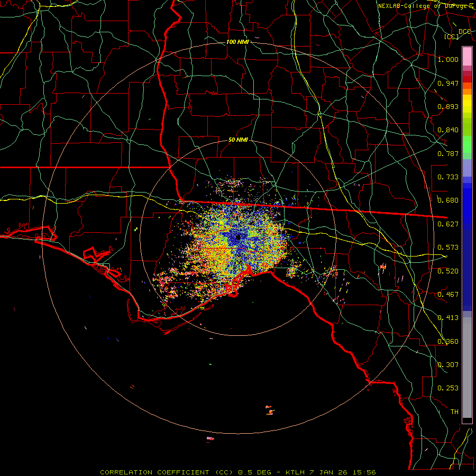Select the 0.787 scale value
476x476 pixels.
[448, 153]
